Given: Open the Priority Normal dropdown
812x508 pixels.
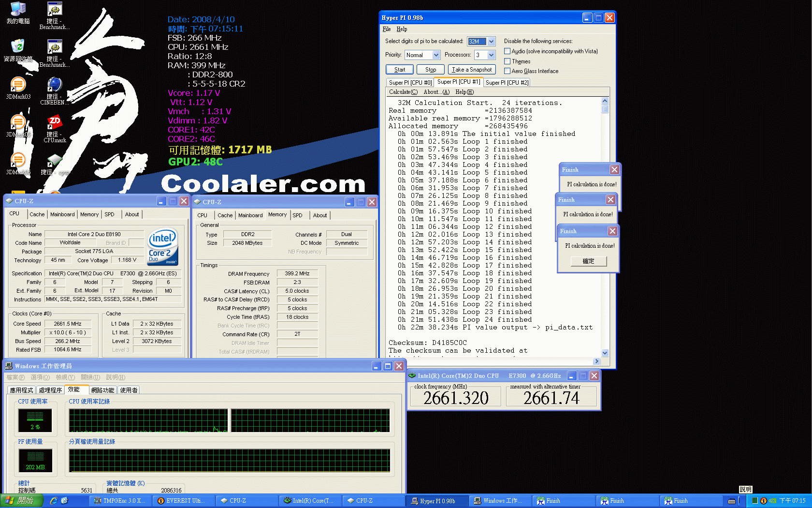Looking at the screenshot, I should coord(435,55).
